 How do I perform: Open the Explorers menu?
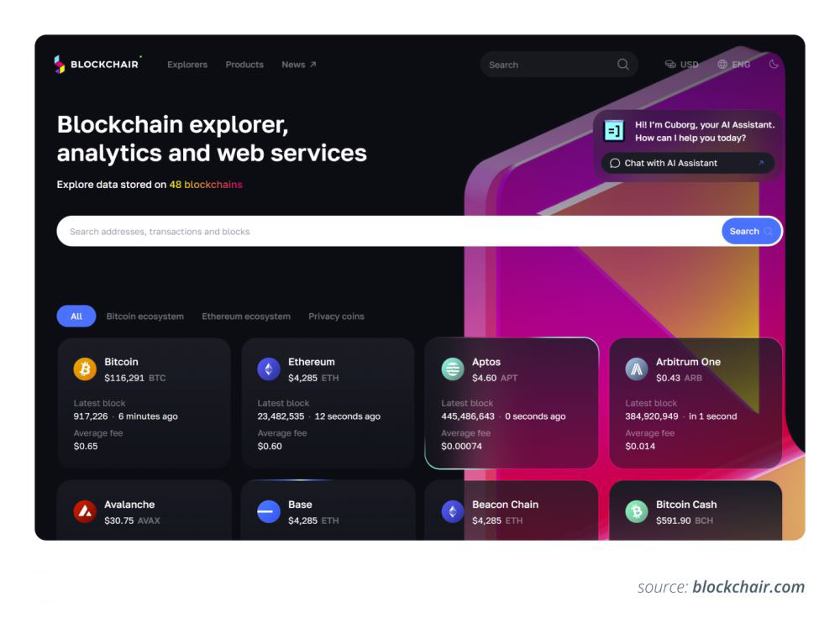[x=186, y=65]
